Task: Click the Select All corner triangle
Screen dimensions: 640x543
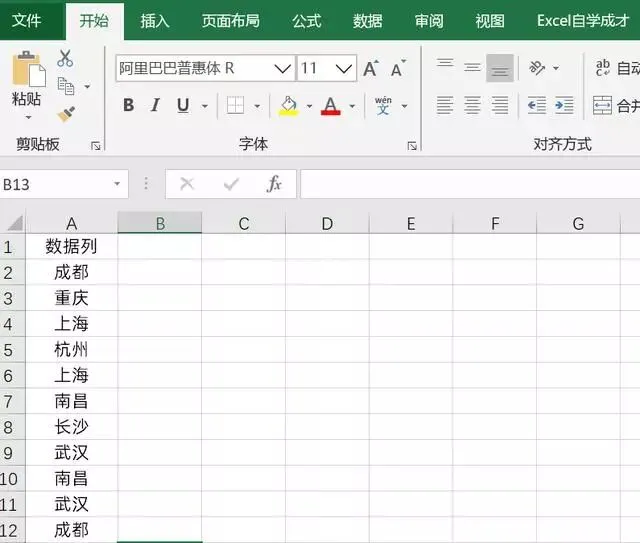Action: 15,223
